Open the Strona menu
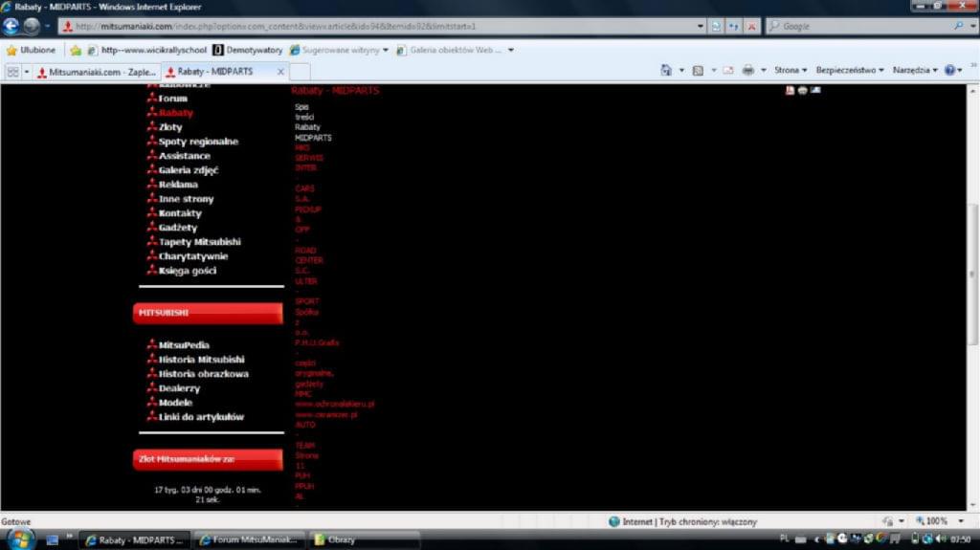The height and width of the screenshot is (550, 980). [x=791, y=70]
